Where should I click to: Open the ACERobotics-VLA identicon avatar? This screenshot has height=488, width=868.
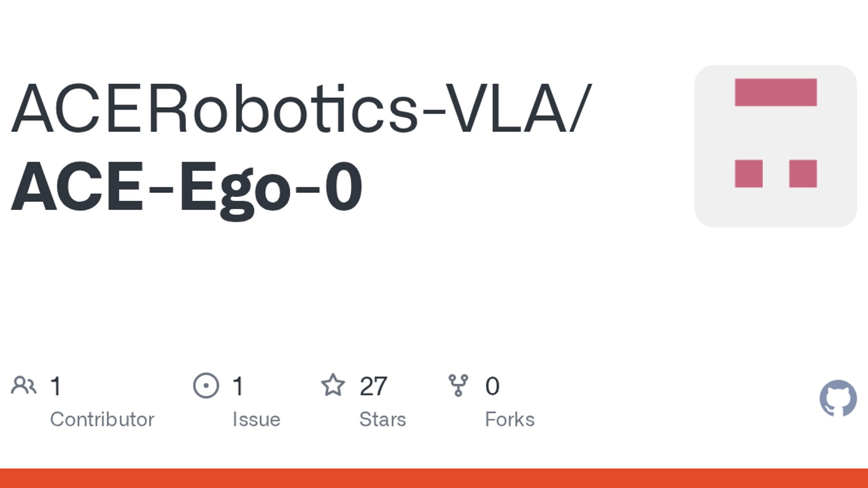[776, 146]
